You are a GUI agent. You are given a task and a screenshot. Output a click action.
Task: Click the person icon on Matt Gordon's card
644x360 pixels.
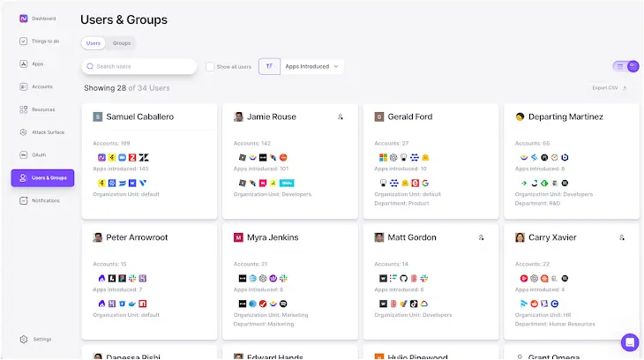481,237
